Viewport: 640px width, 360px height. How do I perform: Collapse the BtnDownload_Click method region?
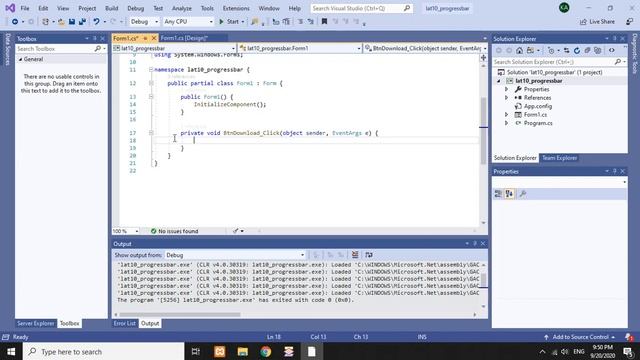point(151,133)
